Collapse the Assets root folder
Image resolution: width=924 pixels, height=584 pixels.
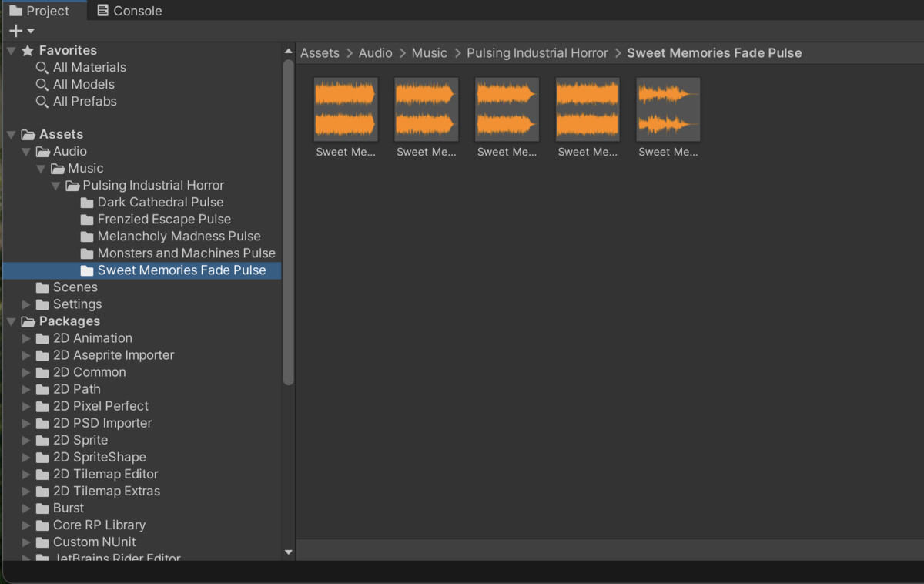point(11,135)
